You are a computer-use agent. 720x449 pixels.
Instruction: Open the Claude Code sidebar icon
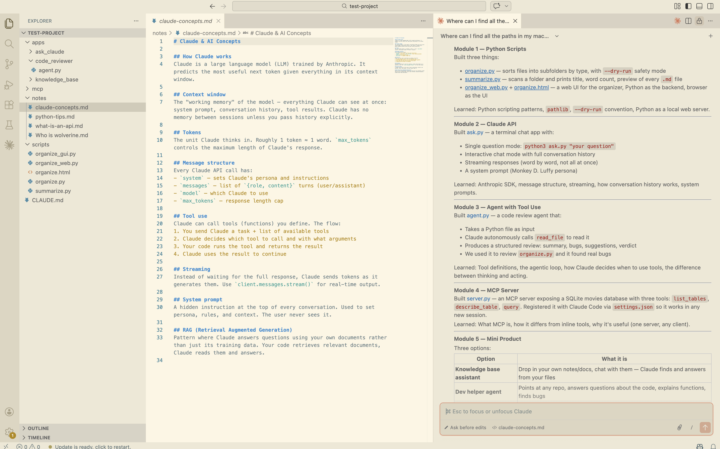point(9,145)
